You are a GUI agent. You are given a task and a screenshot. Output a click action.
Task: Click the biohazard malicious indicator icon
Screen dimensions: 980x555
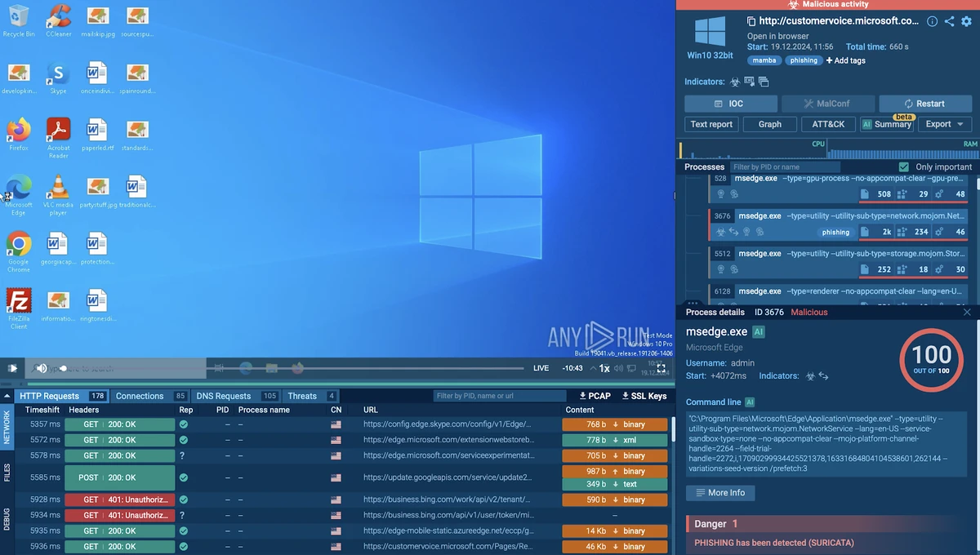click(735, 82)
